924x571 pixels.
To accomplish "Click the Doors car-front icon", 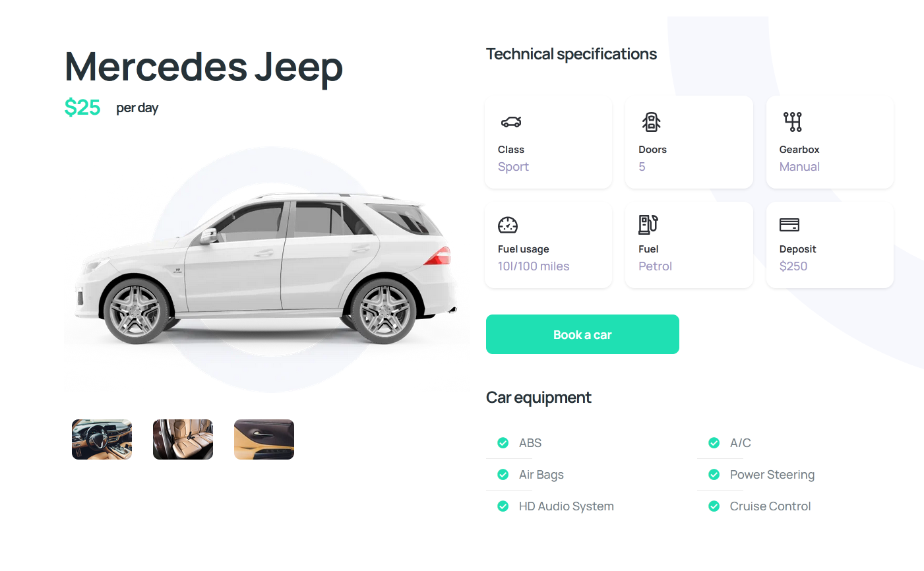I will click(x=651, y=122).
